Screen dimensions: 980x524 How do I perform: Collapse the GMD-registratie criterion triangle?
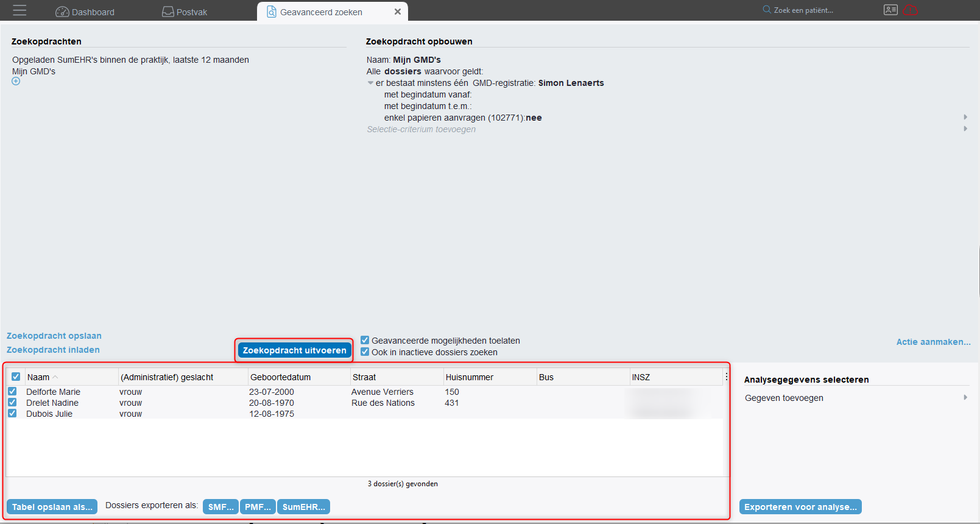pos(370,83)
